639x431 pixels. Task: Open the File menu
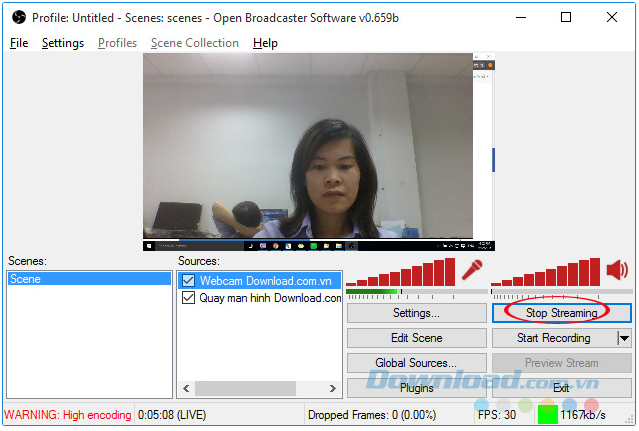tap(19, 43)
